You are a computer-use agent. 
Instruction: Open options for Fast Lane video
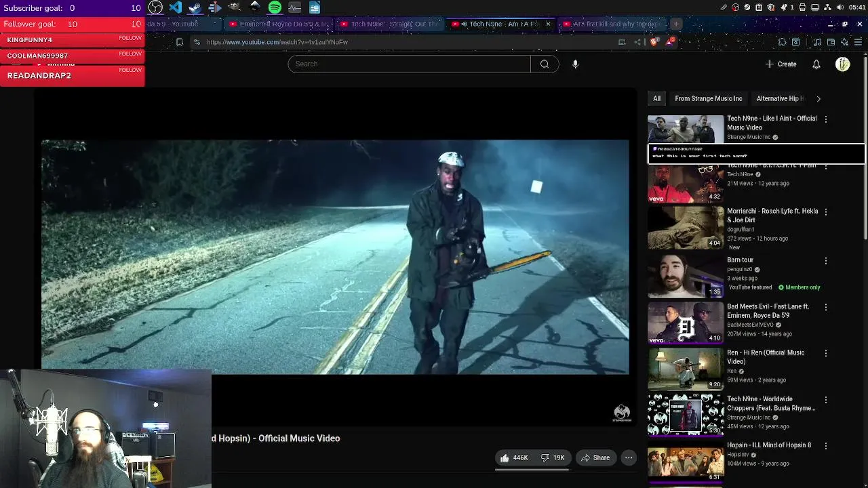[825, 307]
